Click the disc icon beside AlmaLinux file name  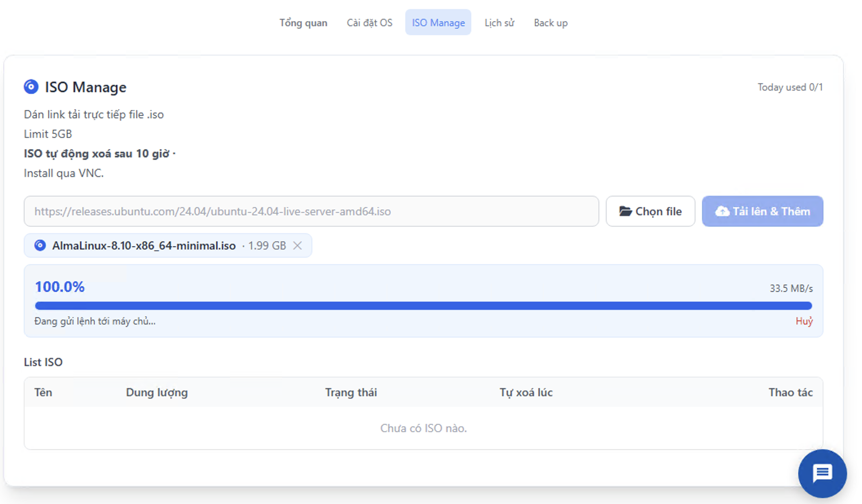[x=40, y=245]
